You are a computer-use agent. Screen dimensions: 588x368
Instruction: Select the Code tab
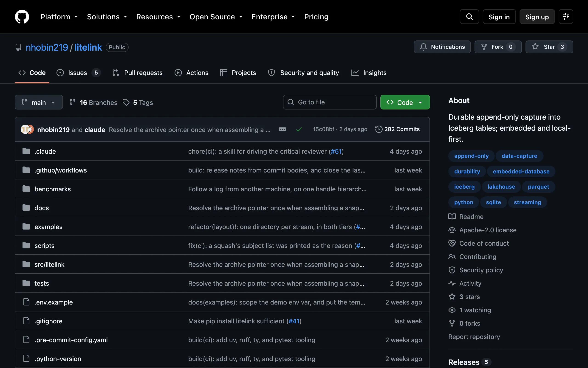pos(32,73)
